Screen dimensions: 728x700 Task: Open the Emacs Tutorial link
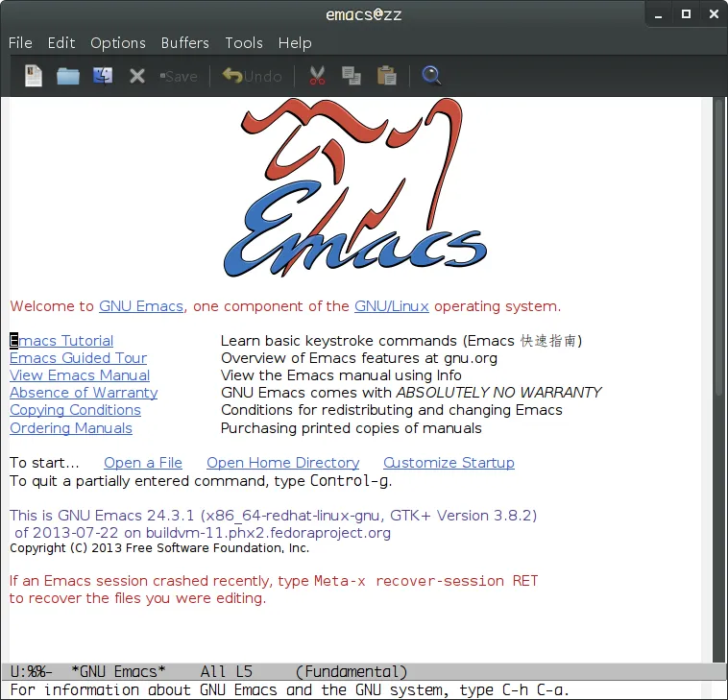(61, 341)
